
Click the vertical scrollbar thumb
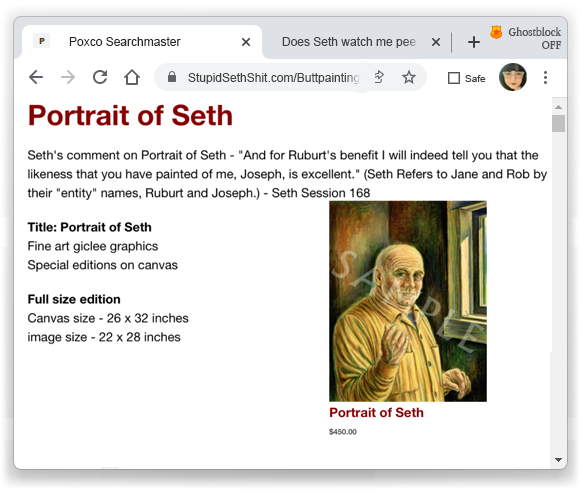coord(559,124)
